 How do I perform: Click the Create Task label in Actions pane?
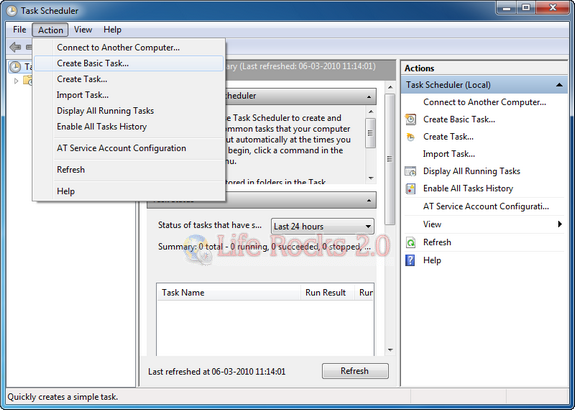[x=448, y=137]
